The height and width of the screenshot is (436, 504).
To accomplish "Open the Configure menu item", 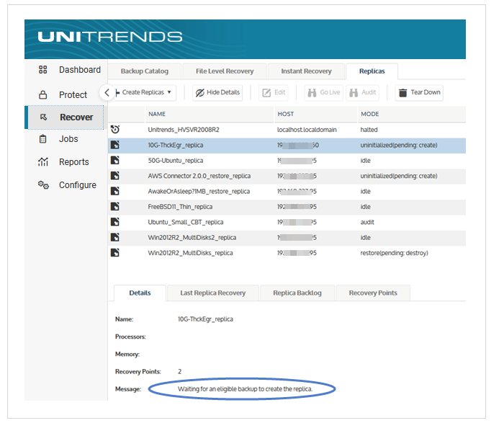I will pos(66,185).
